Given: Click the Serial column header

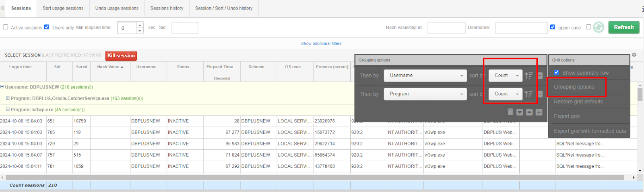Looking at the screenshot, I should tap(82, 67).
